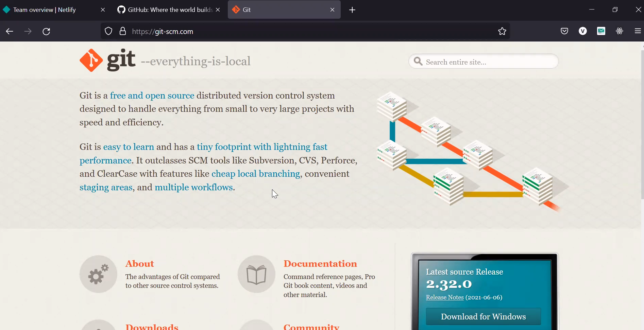The width and height of the screenshot is (644, 330).
Task: Open the Downloads heading link
Action: (x=152, y=327)
